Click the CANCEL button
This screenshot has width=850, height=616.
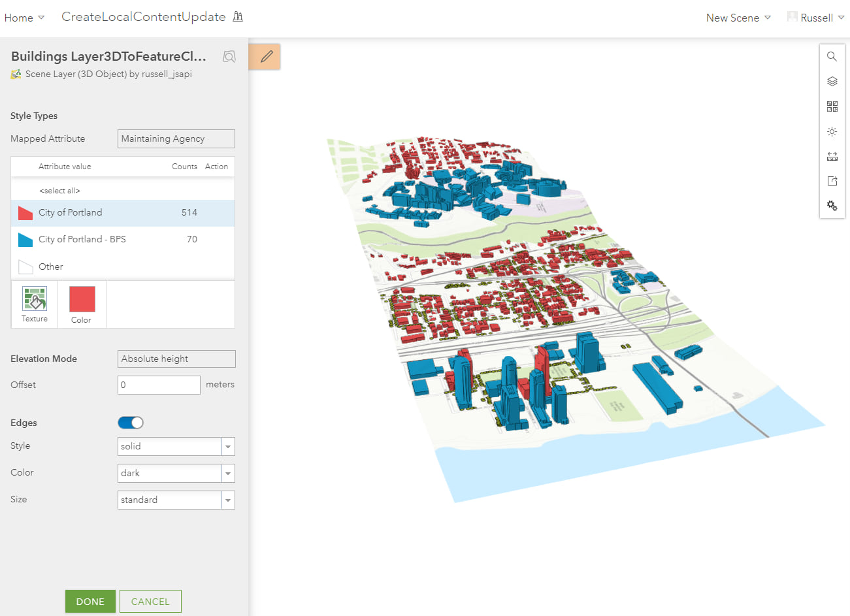click(x=150, y=602)
